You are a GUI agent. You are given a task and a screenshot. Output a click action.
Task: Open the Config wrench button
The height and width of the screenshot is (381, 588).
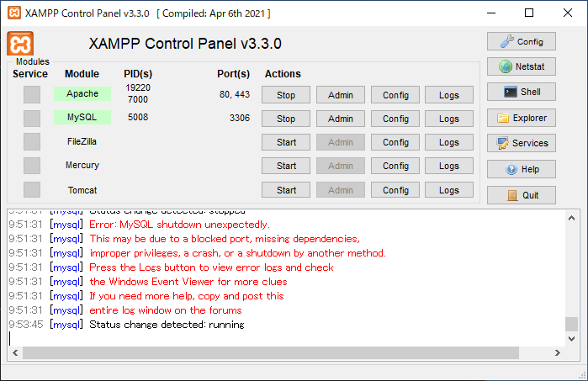[x=522, y=41]
